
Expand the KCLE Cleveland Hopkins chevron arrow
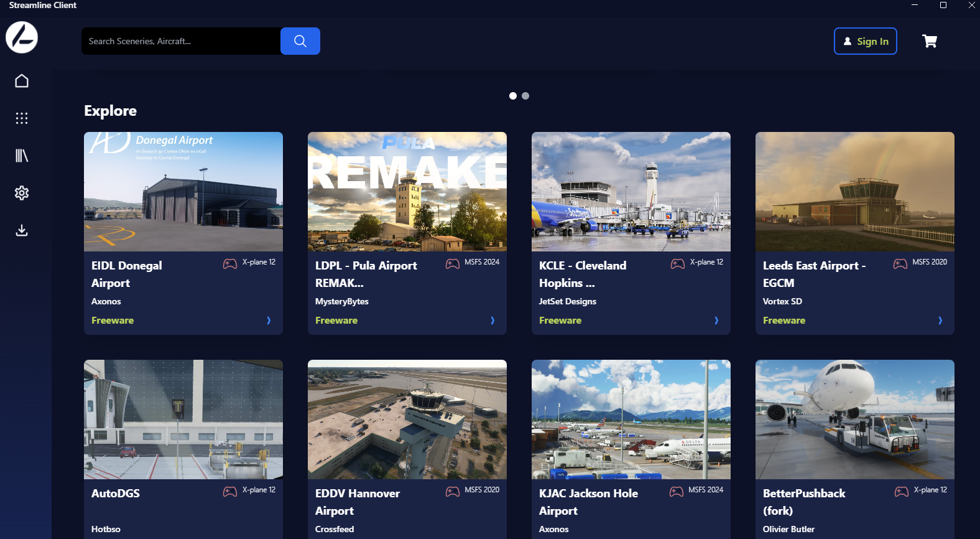point(716,321)
